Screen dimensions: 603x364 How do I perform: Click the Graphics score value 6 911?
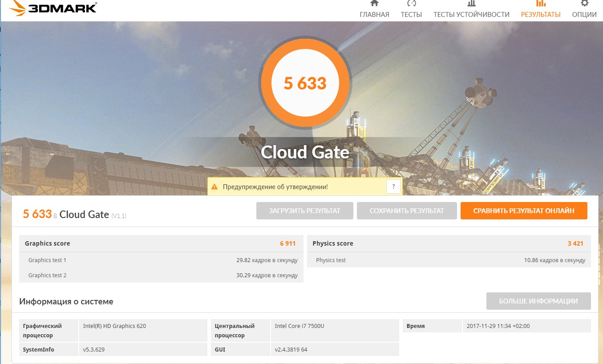[x=287, y=243]
